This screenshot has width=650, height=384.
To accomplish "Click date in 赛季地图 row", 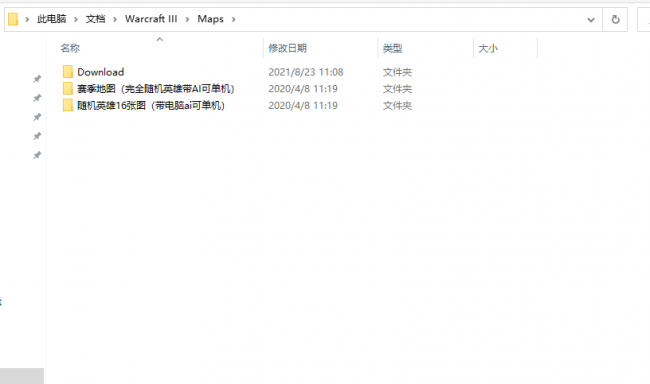I will [303, 89].
